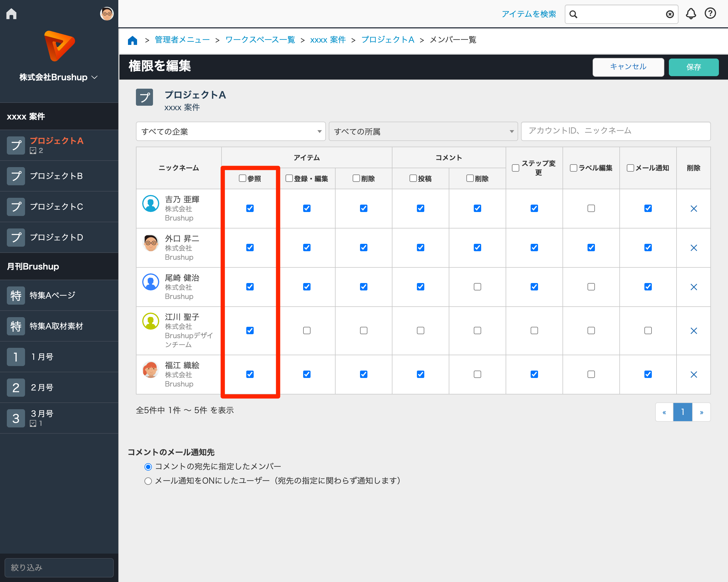The image size is (728, 582).
Task: Open the help question mark icon
Action: click(x=710, y=13)
